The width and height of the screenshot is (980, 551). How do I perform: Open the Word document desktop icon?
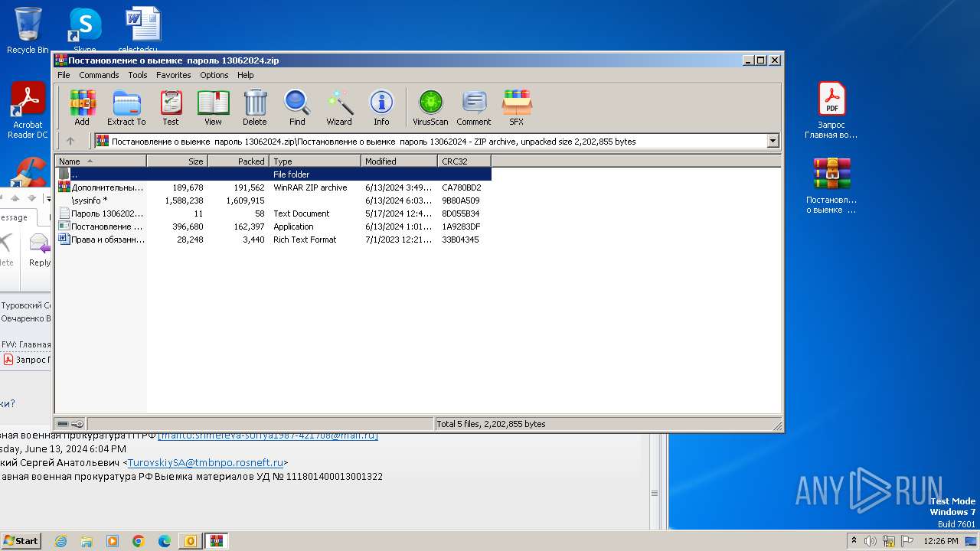142,31
